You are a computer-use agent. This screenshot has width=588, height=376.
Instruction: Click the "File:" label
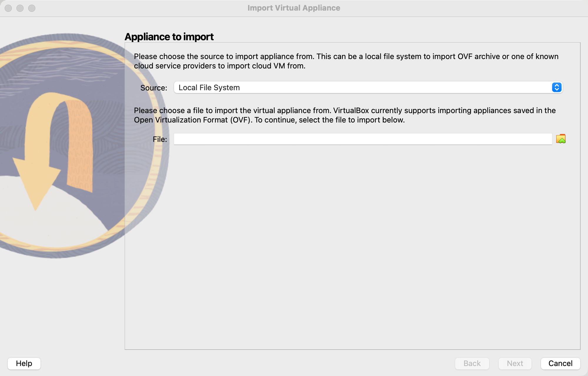click(160, 139)
